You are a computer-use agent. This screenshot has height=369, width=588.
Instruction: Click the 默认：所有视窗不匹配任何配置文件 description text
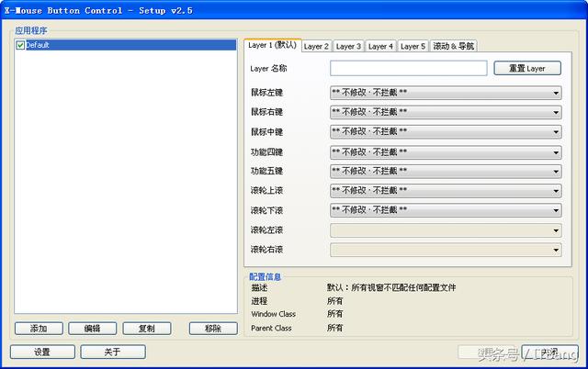tap(391, 287)
